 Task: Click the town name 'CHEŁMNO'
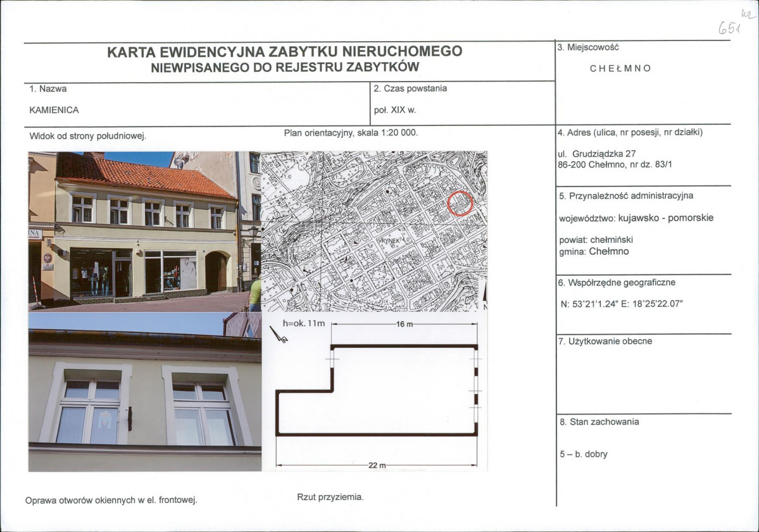[620, 69]
